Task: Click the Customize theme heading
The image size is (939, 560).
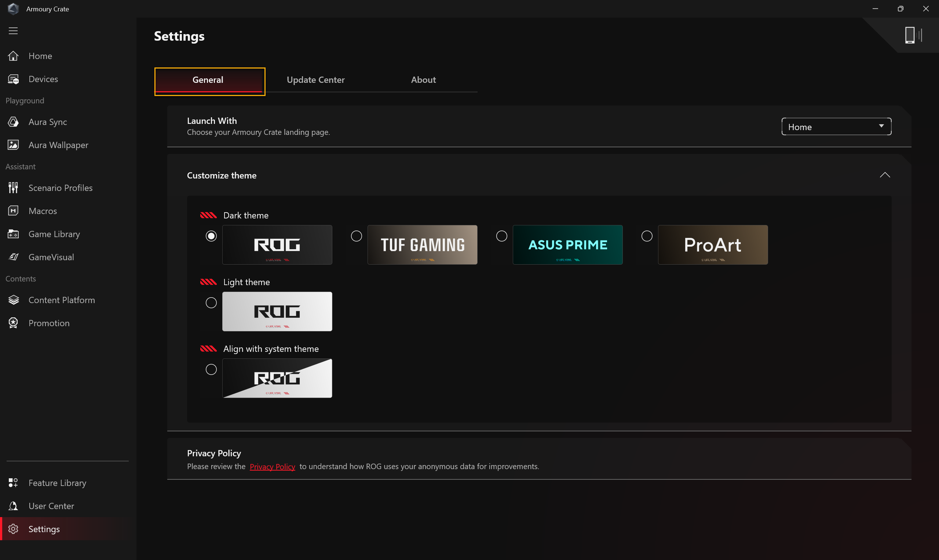Action: [222, 175]
